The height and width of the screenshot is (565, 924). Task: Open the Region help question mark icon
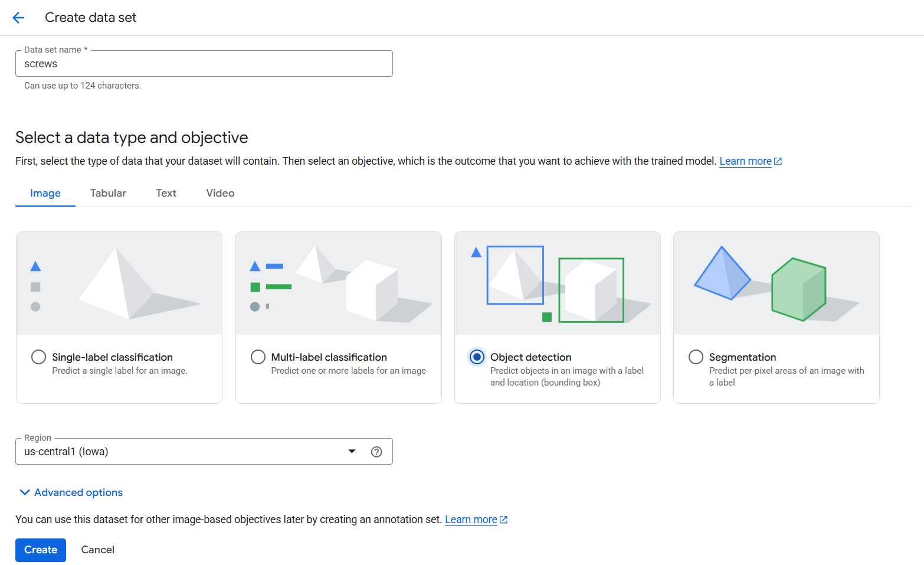point(376,452)
